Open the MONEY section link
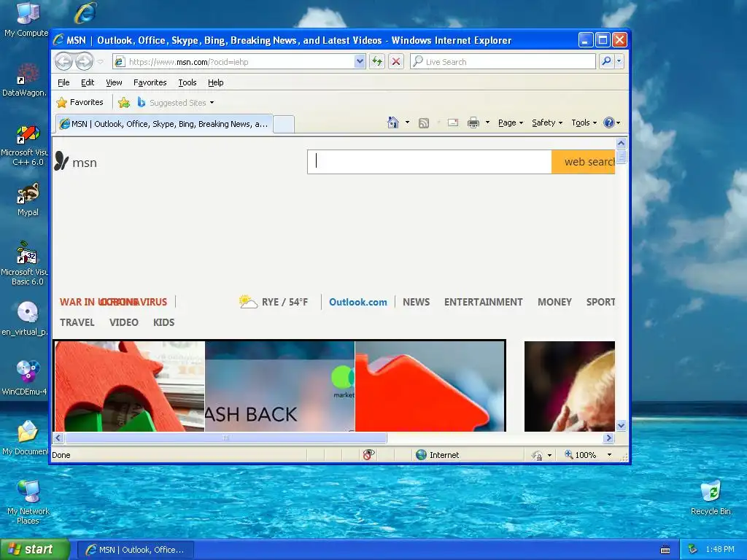Viewport: 747px width, 560px height. [x=554, y=302]
